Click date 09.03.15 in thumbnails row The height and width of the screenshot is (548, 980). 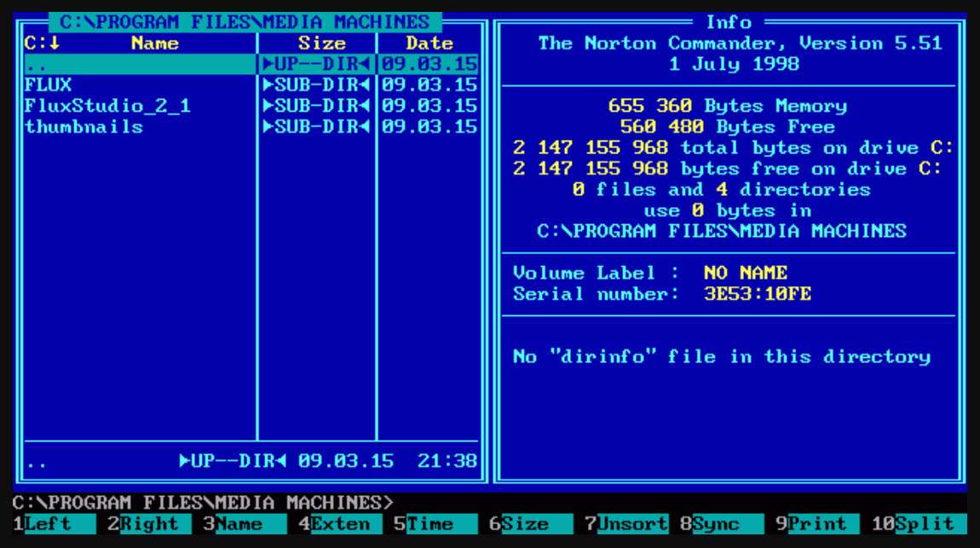point(429,127)
